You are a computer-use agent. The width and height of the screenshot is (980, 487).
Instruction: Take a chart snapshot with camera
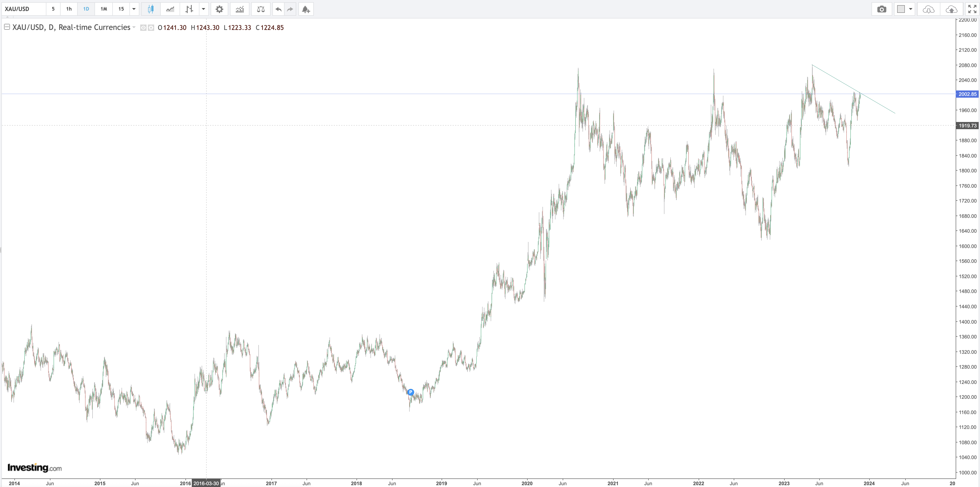tap(881, 9)
